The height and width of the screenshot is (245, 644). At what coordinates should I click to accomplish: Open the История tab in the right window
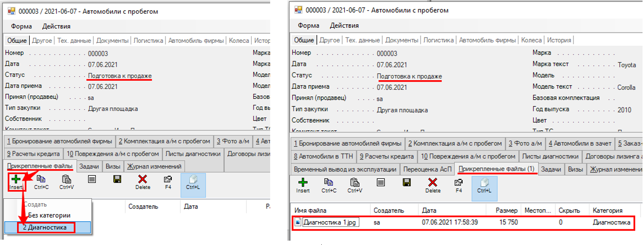tap(559, 40)
